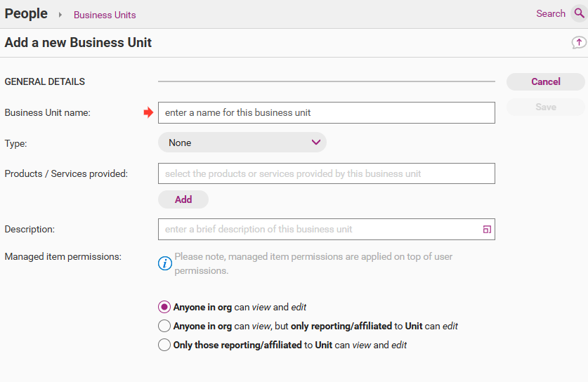
Task: Select "Anyone in org can view" restricted edit option
Action: [x=164, y=326]
